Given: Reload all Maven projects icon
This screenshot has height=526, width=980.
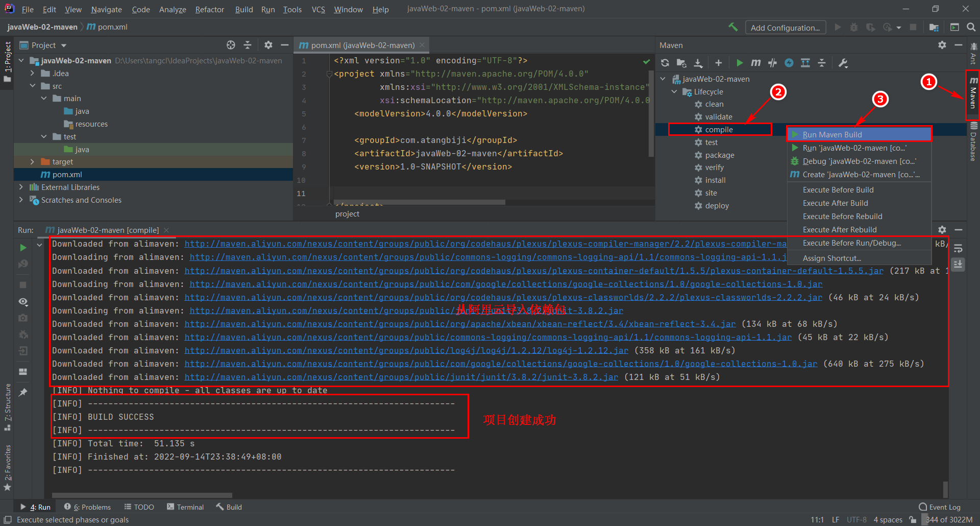Looking at the screenshot, I should point(665,63).
